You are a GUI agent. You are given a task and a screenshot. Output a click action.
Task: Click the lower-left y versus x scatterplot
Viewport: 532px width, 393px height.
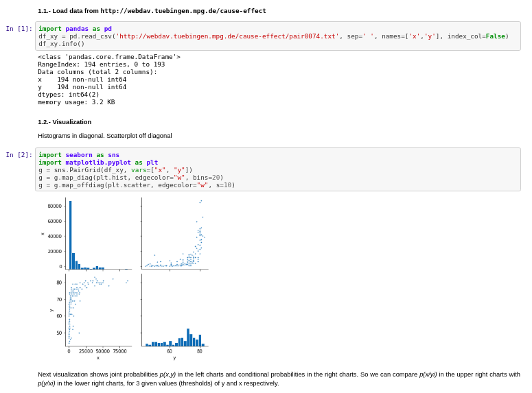tap(99, 310)
